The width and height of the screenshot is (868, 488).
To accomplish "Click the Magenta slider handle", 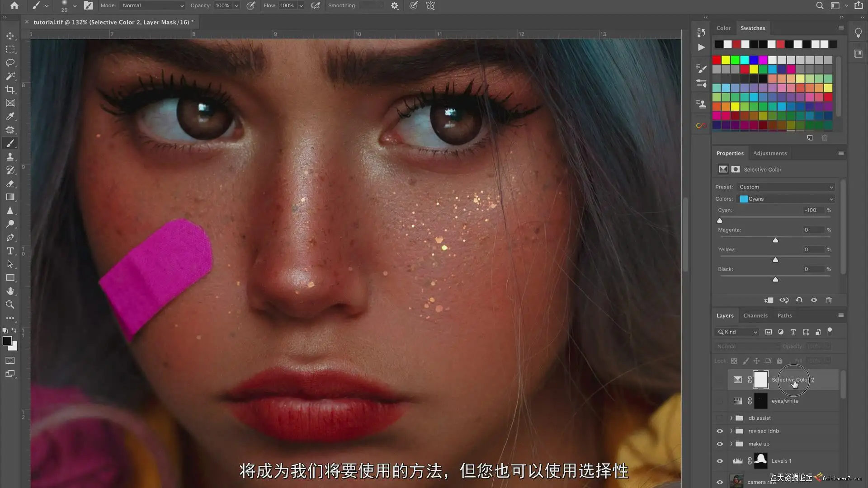I will [775, 240].
